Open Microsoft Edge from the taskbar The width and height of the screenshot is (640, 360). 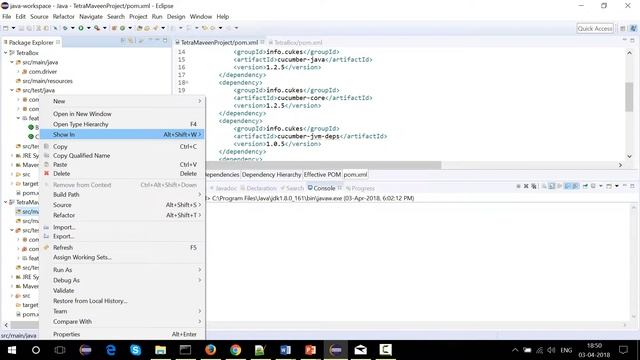(111, 350)
